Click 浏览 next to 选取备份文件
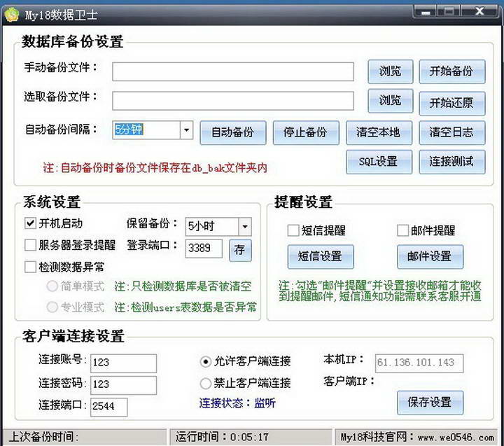The width and height of the screenshot is (504, 446). coord(390,101)
